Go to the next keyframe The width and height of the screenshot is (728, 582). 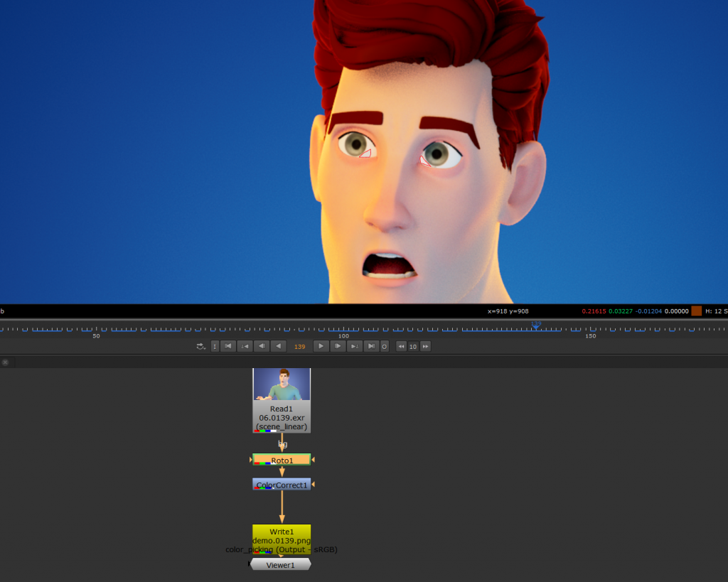coord(354,346)
